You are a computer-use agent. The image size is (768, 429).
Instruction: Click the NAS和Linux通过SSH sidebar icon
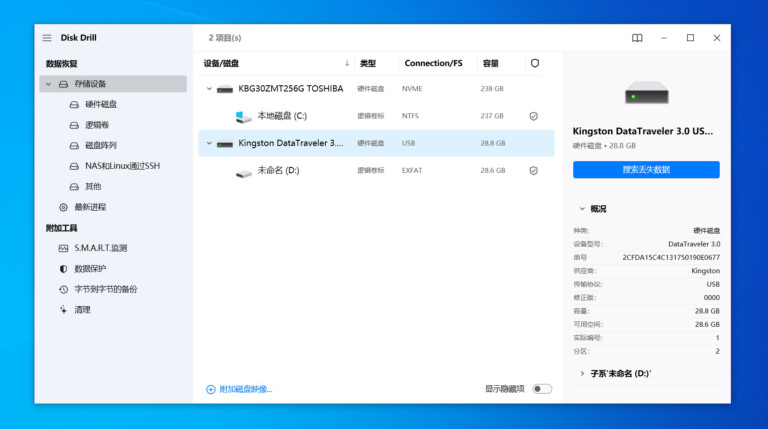tap(74, 166)
